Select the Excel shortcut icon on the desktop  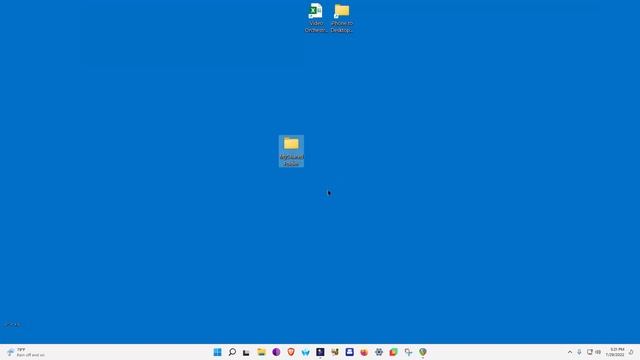tap(316, 18)
